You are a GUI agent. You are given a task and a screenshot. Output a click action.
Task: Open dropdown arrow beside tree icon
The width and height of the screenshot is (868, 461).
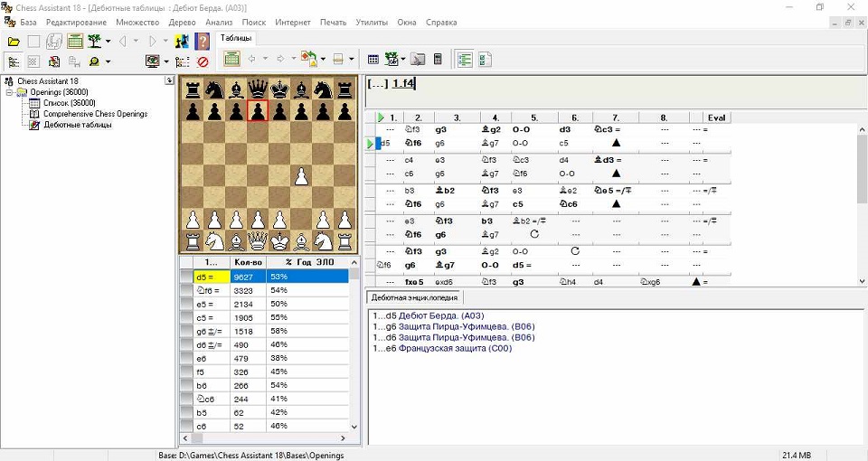coord(108,42)
